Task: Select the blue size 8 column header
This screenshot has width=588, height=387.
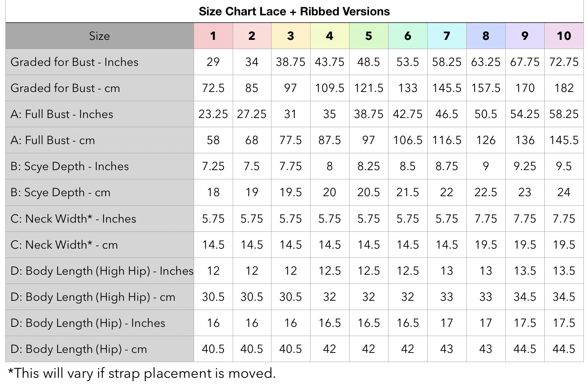Action: pos(486,36)
